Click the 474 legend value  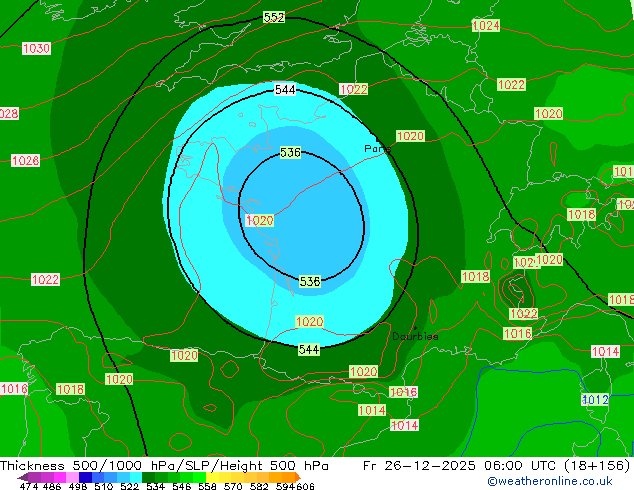29,486
